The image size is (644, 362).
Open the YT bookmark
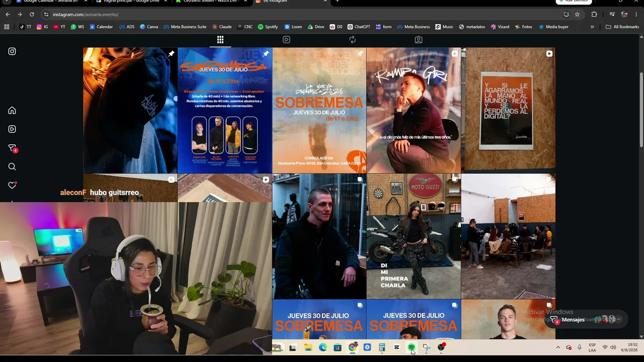pyautogui.click(x=59, y=27)
